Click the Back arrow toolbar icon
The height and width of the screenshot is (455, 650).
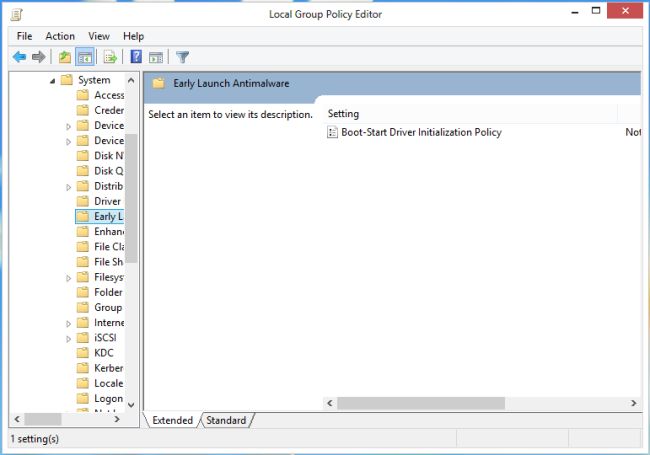[x=19, y=57]
